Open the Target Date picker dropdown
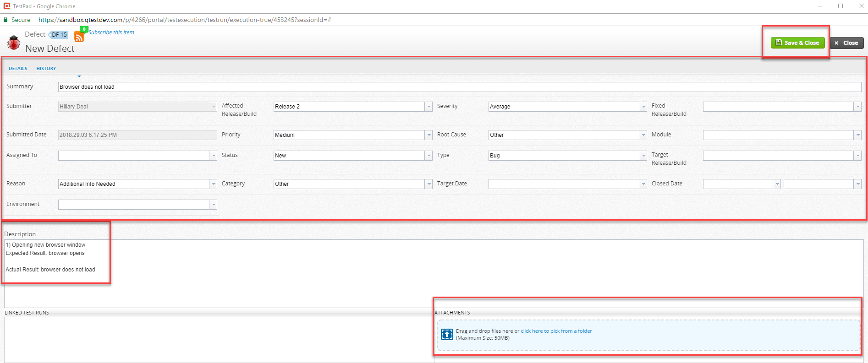This screenshot has height=363, width=868. [x=643, y=184]
